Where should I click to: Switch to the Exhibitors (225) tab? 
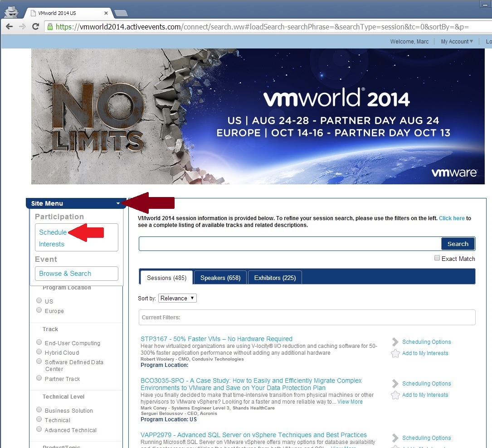pos(275,278)
